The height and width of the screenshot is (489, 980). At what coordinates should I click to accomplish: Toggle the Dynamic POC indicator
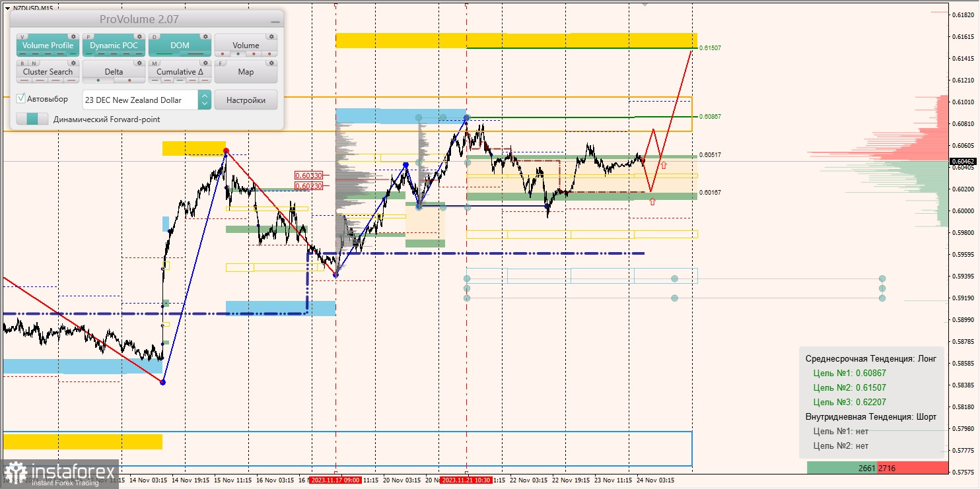click(114, 46)
